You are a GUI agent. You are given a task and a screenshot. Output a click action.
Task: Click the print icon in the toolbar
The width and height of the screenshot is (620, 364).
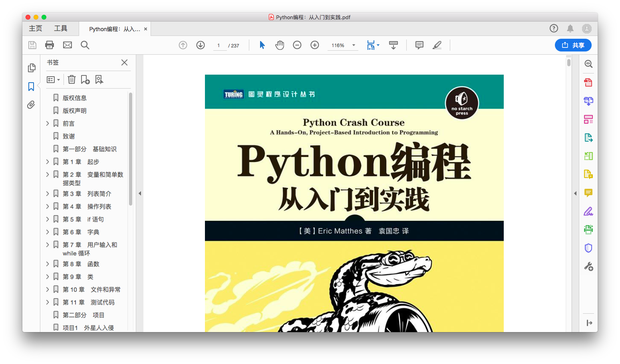50,45
